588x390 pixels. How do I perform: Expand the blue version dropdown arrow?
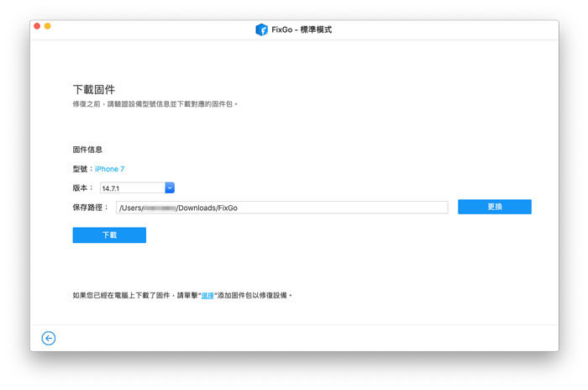tap(170, 188)
